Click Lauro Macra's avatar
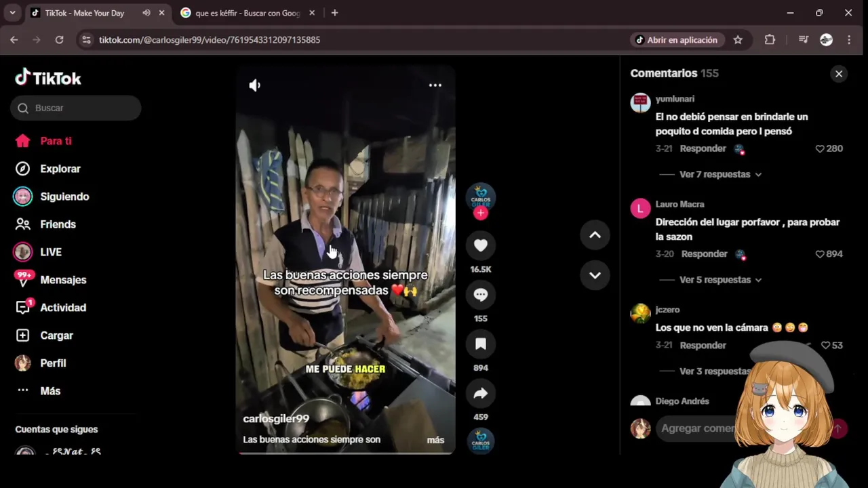This screenshot has width=868, height=488. point(640,208)
